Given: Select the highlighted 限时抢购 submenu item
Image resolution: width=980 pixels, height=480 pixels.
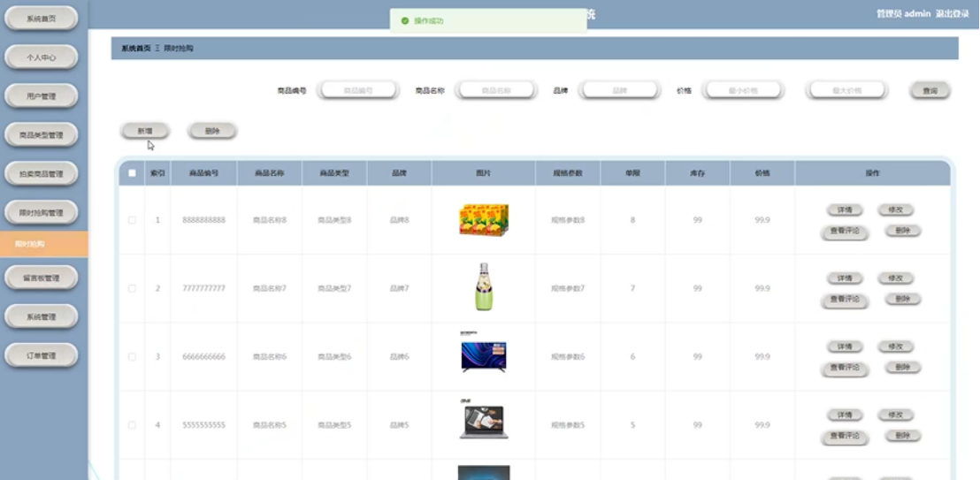Looking at the screenshot, I should tap(43, 244).
